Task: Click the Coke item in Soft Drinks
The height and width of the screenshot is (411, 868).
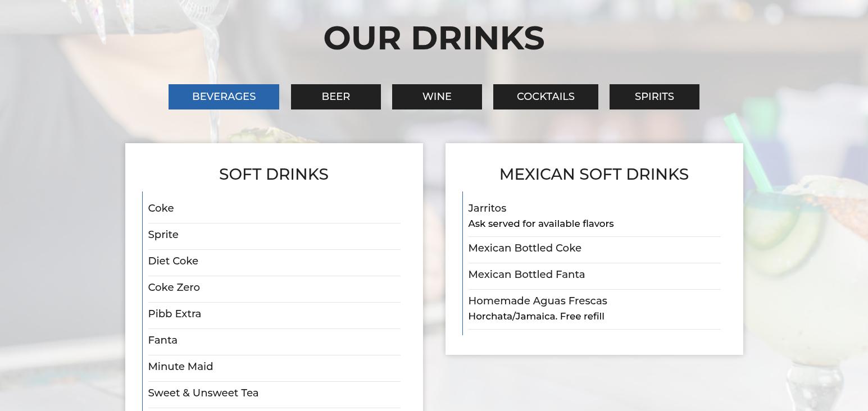Action: tap(161, 208)
